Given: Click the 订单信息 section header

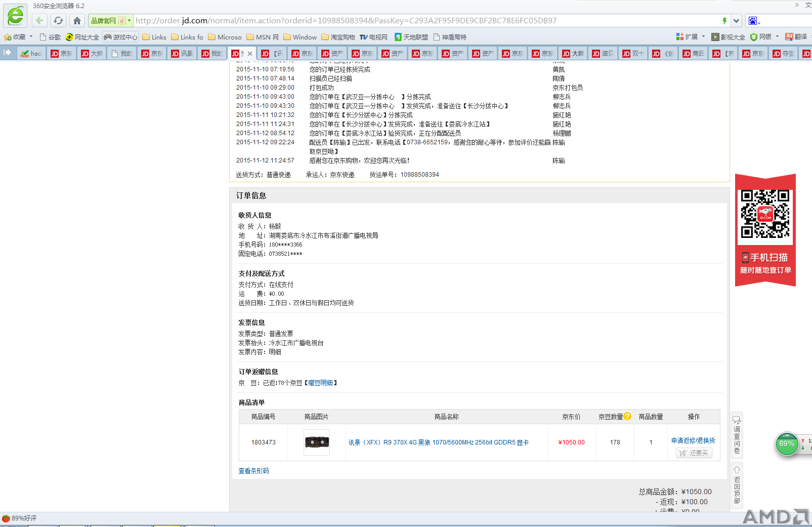Looking at the screenshot, I should pos(251,195).
